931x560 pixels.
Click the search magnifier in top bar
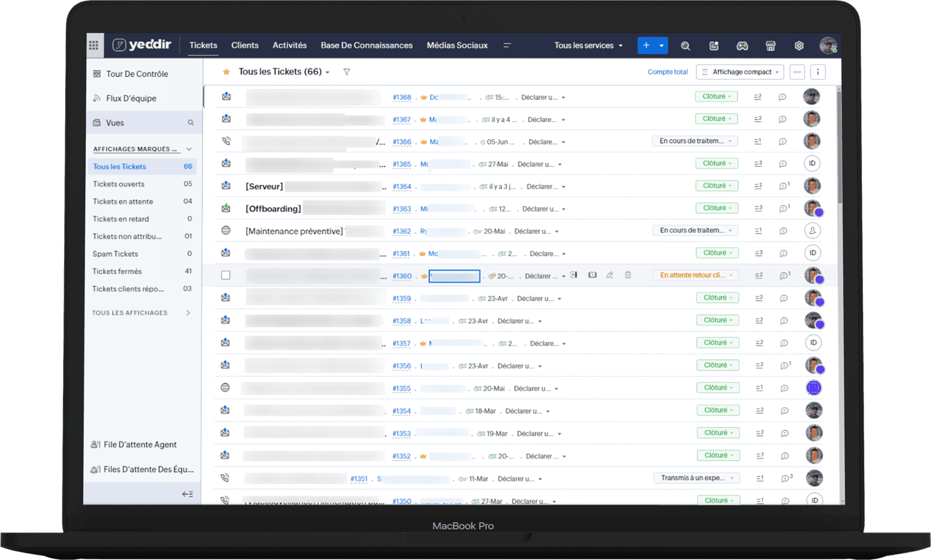point(685,46)
